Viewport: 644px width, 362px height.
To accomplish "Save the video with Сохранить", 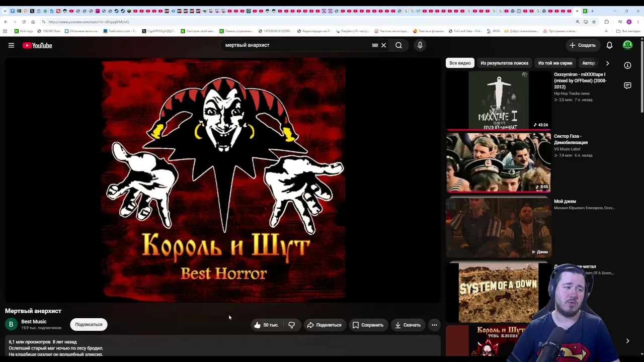I will pos(368,325).
